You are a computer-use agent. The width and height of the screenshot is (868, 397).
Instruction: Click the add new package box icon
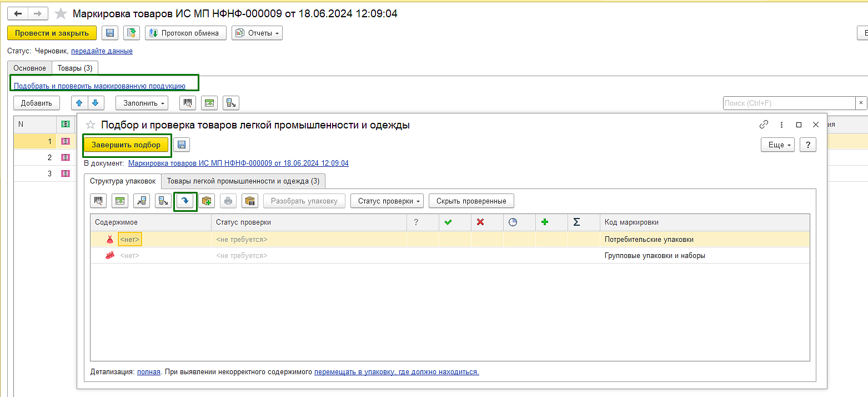click(207, 201)
